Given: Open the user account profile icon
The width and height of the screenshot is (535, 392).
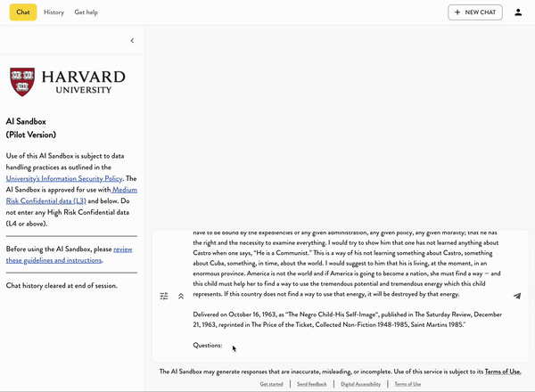Looking at the screenshot, I should [x=519, y=12].
